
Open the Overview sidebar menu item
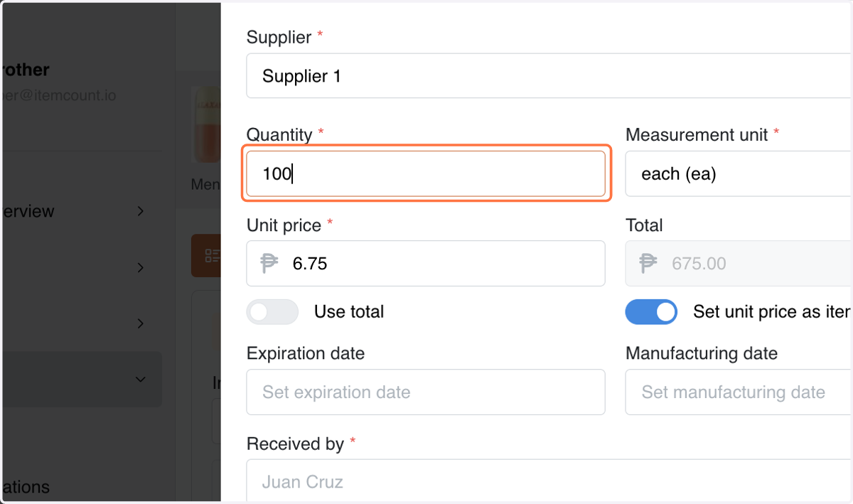(28, 211)
